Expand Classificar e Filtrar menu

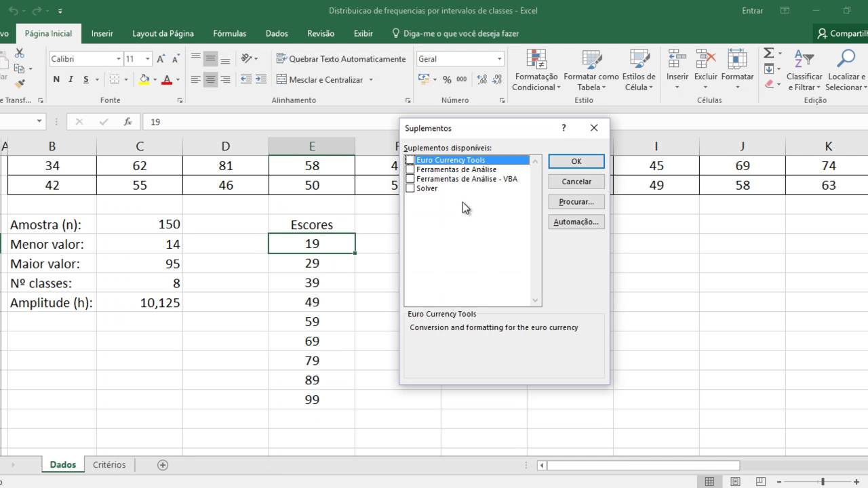point(804,70)
